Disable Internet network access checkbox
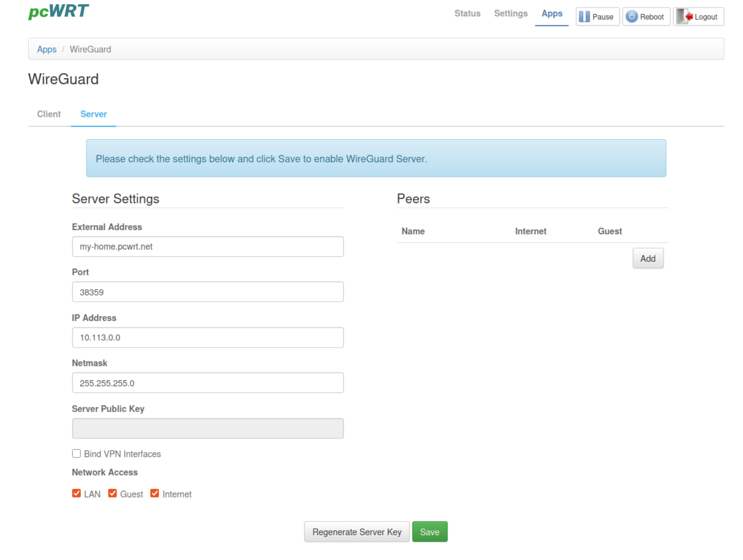The image size is (743, 560). [x=155, y=494]
